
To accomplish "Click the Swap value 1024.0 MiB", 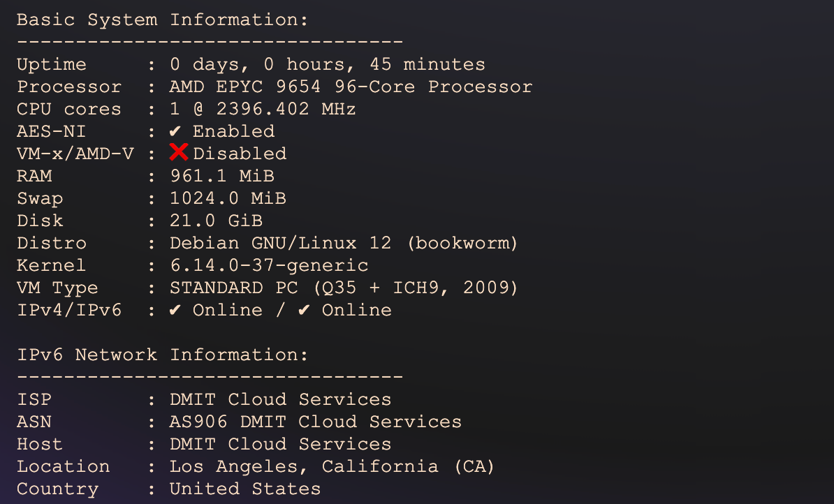I will point(228,198).
